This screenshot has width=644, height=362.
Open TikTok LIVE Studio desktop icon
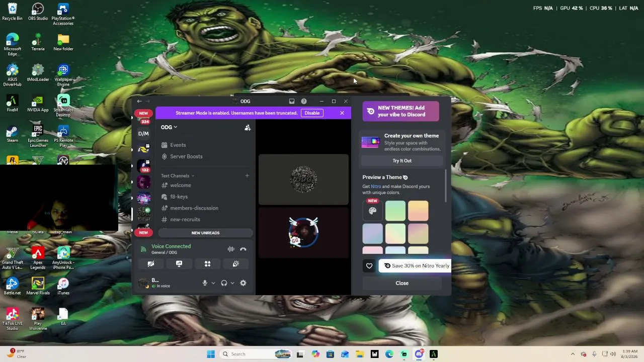pos(13,319)
